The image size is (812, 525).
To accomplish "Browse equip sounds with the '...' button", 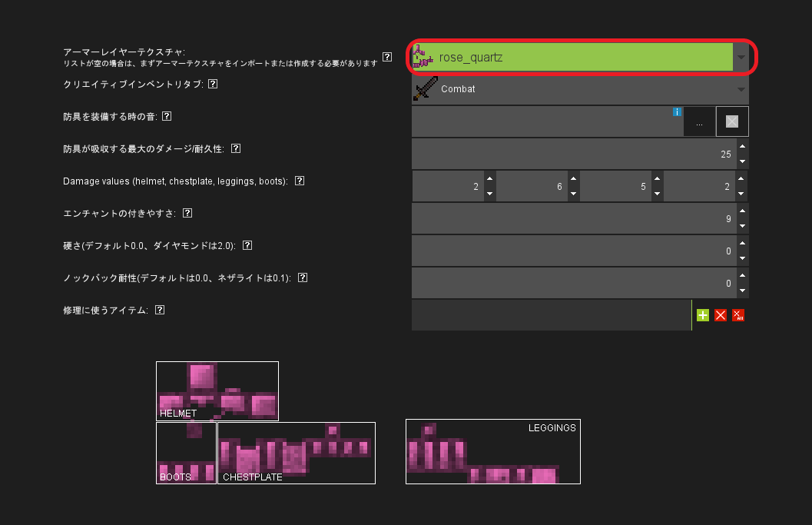I will tap(699, 122).
